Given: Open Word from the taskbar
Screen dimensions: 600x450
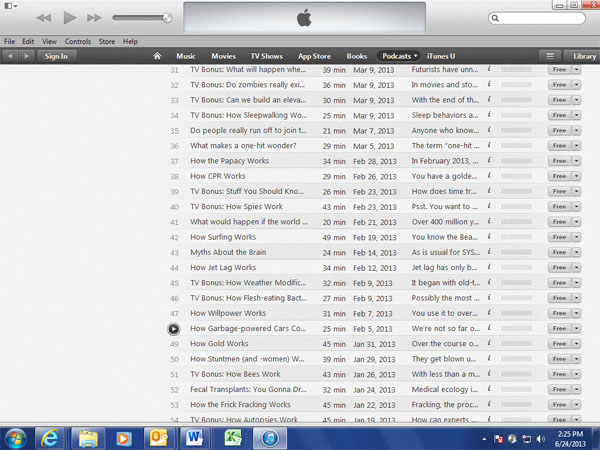Looking at the screenshot, I should pyautogui.click(x=194, y=438).
